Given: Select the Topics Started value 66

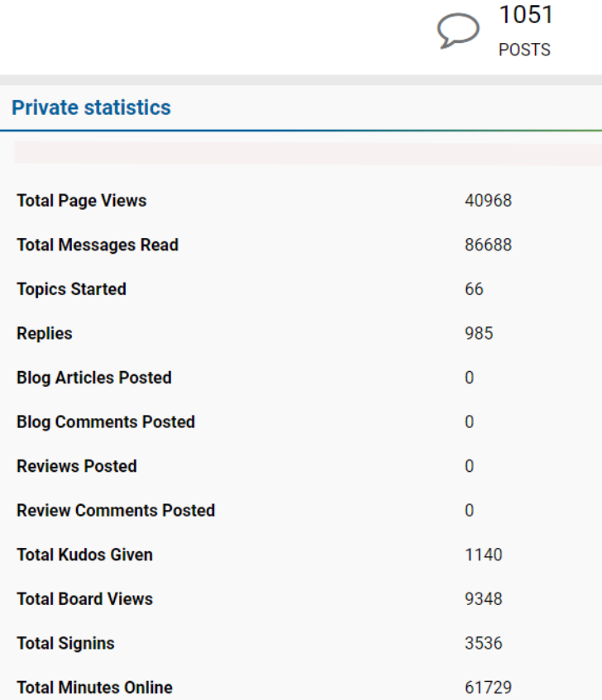Looking at the screenshot, I should click(x=474, y=288).
